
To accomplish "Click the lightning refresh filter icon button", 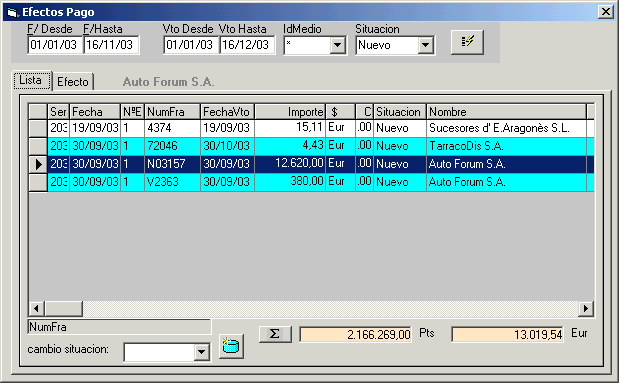I will tap(467, 42).
